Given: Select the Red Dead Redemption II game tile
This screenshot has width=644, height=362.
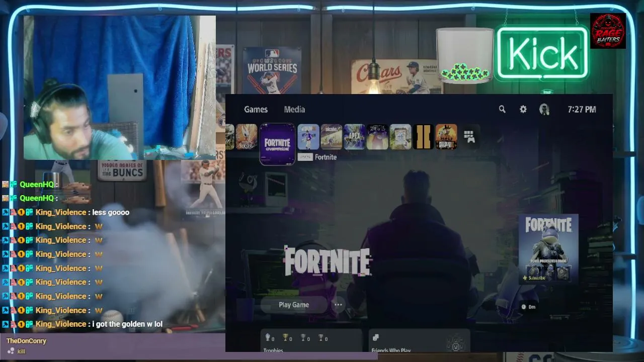Looking at the screenshot, I should pos(446,137).
